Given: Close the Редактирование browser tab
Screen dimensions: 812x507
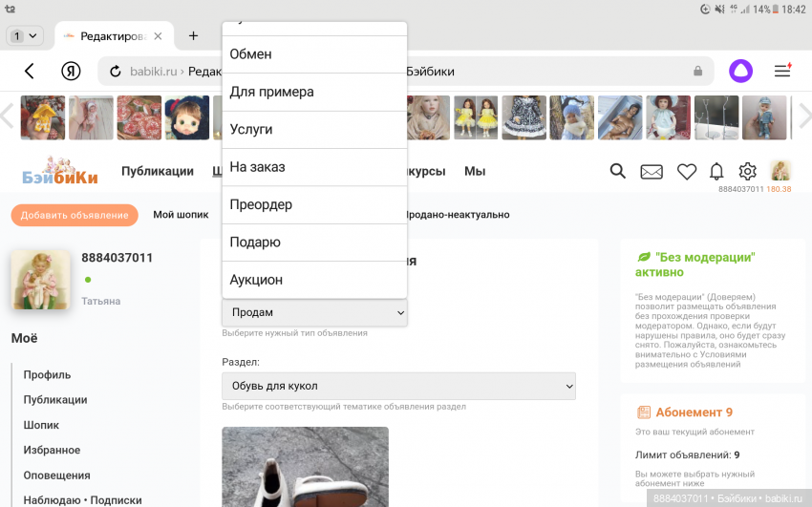Looking at the screenshot, I should tap(158, 36).
